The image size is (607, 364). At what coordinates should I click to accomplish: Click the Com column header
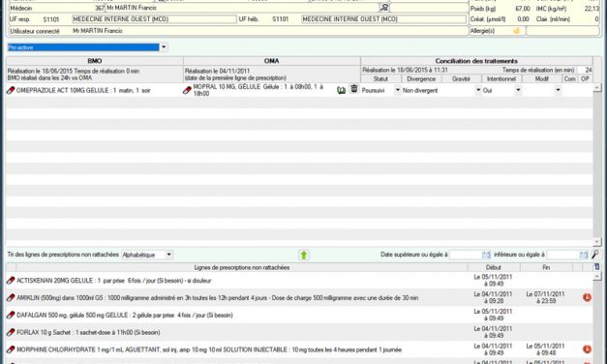[570, 79]
